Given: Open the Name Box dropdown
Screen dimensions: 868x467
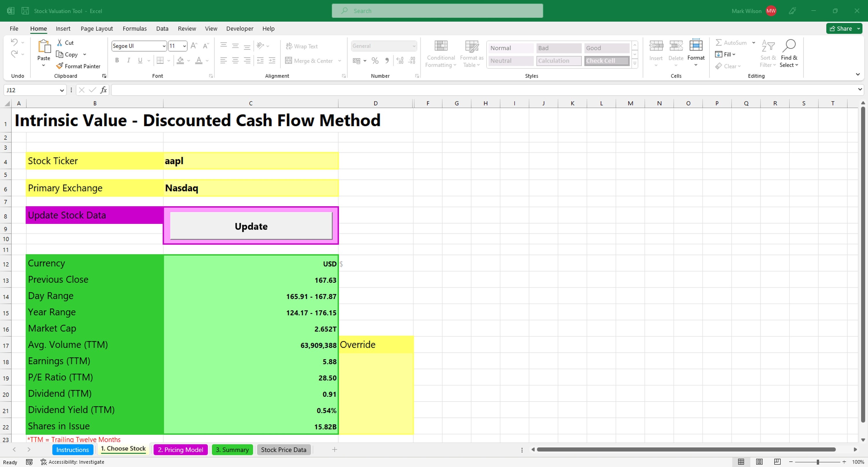Looking at the screenshot, I should 62,90.
